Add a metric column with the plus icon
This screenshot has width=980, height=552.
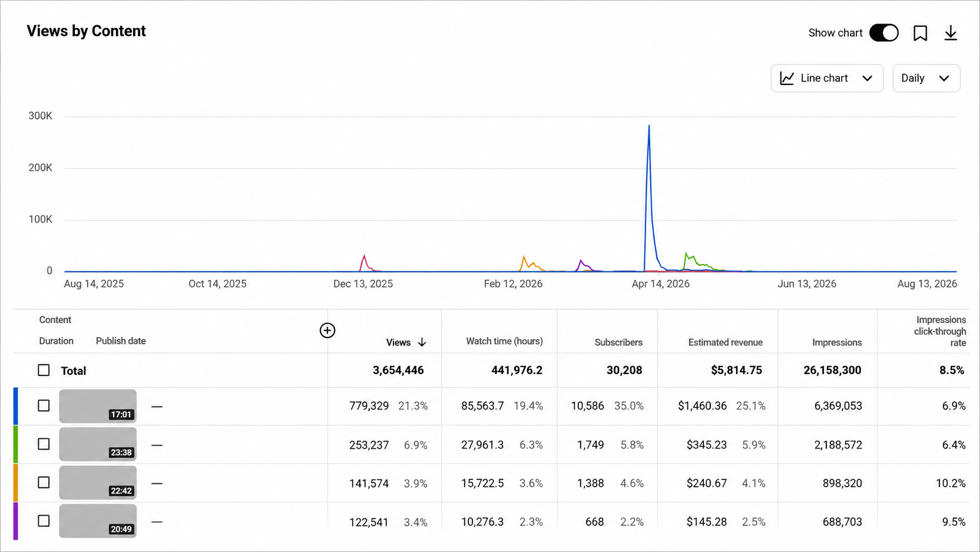coord(327,331)
